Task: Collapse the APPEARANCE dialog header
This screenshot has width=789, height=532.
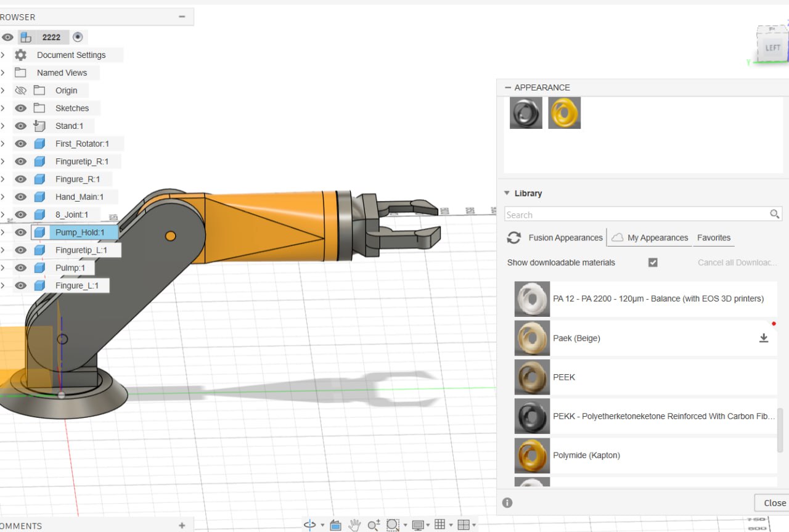Action: click(x=508, y=88)
